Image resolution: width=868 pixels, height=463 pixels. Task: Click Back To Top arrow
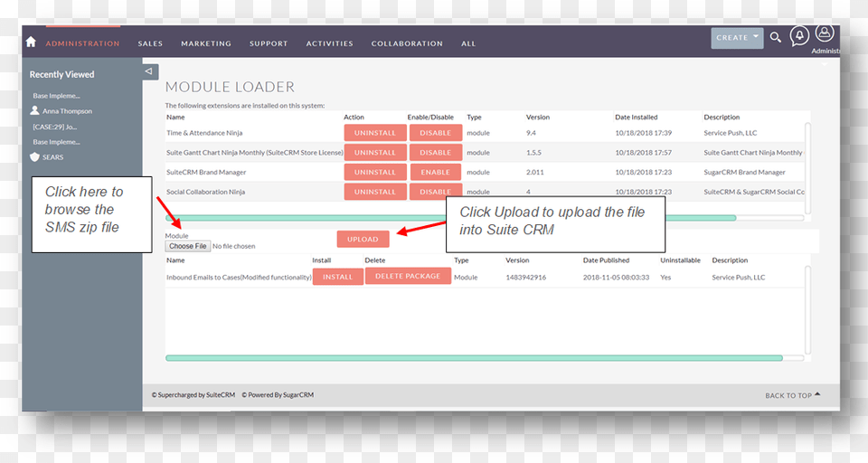(792, 395)
